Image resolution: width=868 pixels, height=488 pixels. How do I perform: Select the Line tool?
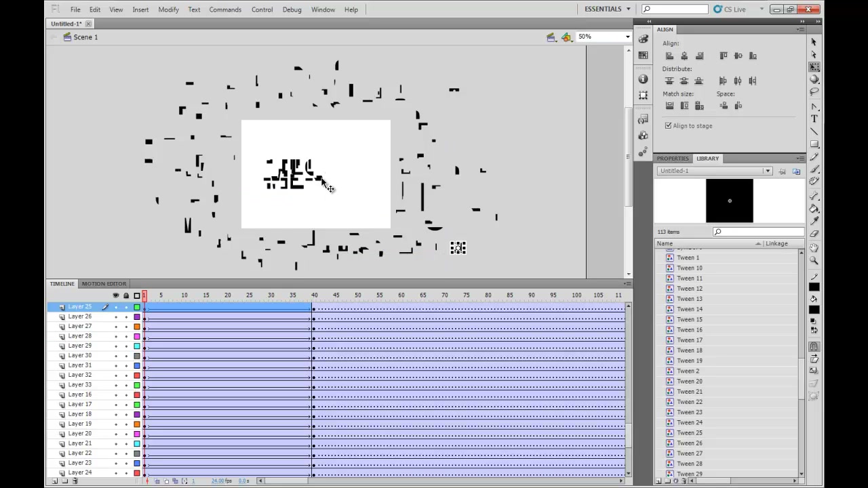pos(814,131)
